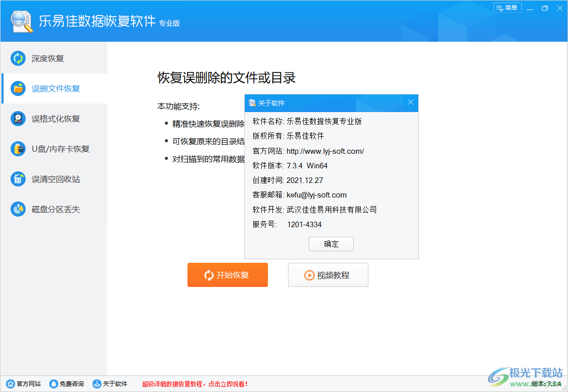Choose 误清空回收站 recovery
568x392 pixels.
[x=54, y=179]
